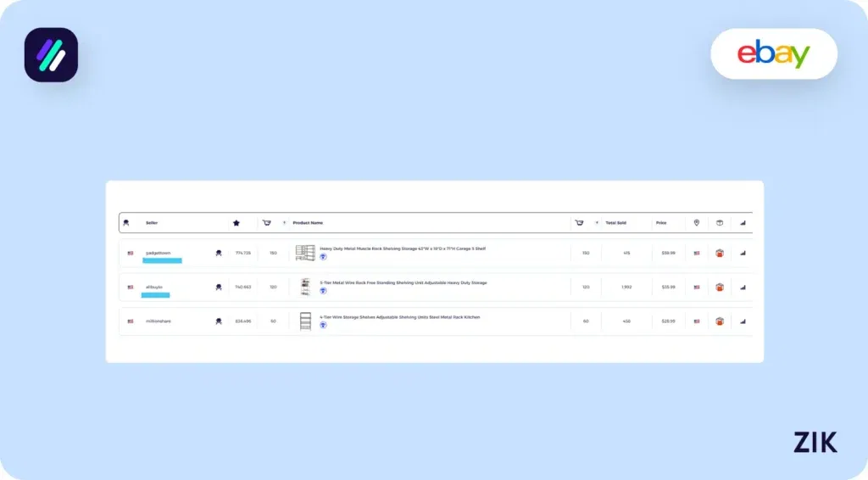Sort by the Price column header
868x480 pixels.
[x=660, y=223]
